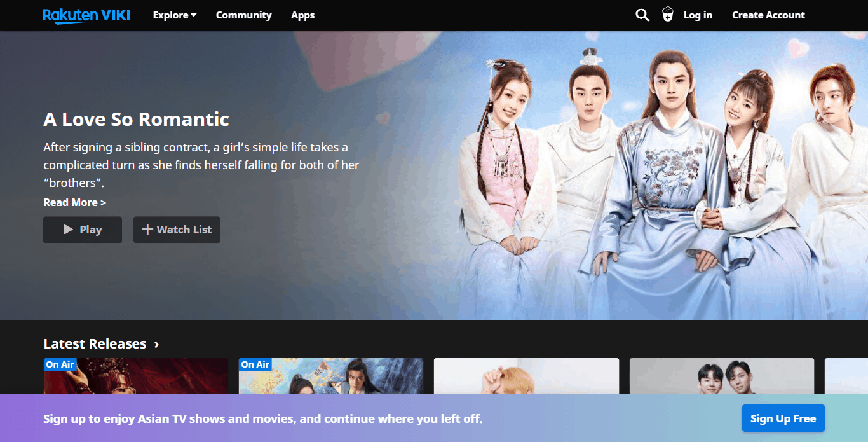
Task: Add the show to Watch List
Action: pos(177,230)
